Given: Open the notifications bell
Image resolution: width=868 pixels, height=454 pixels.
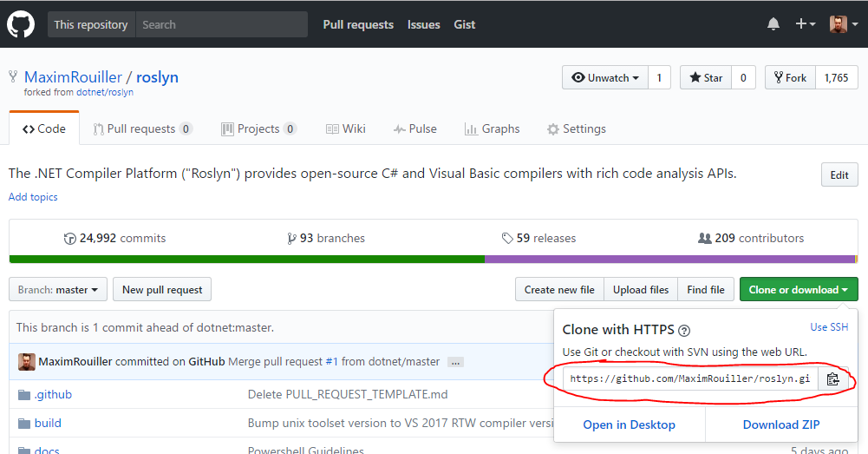Looking at the screenshot, I should click(x=773, y=23).
